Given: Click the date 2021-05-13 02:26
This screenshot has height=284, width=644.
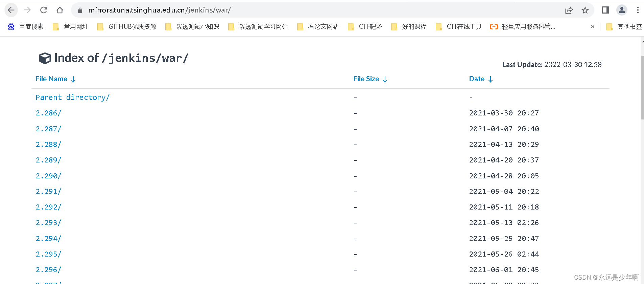Looking at the screenshot, I should point(504,223).
